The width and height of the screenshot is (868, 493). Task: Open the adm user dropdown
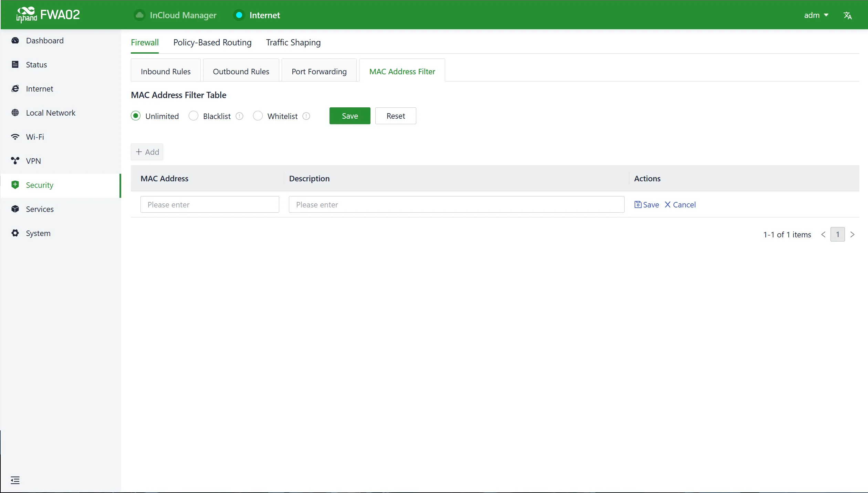click(x=816, y=15)
